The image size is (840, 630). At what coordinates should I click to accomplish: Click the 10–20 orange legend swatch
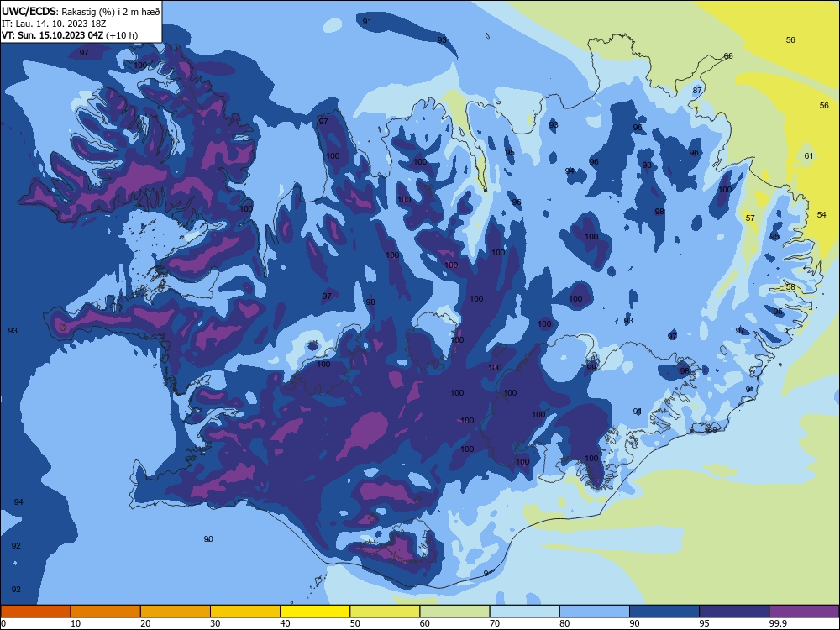point(106,612)
